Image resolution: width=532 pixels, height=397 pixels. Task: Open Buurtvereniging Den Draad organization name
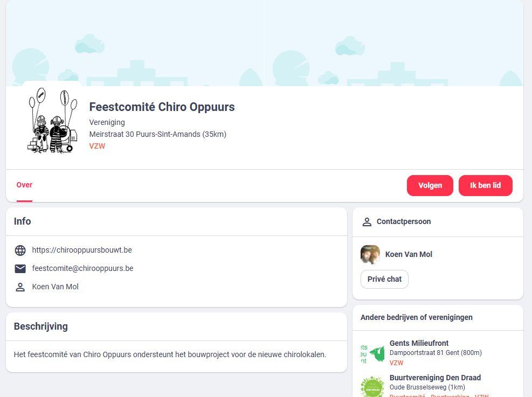pos(435,378)
